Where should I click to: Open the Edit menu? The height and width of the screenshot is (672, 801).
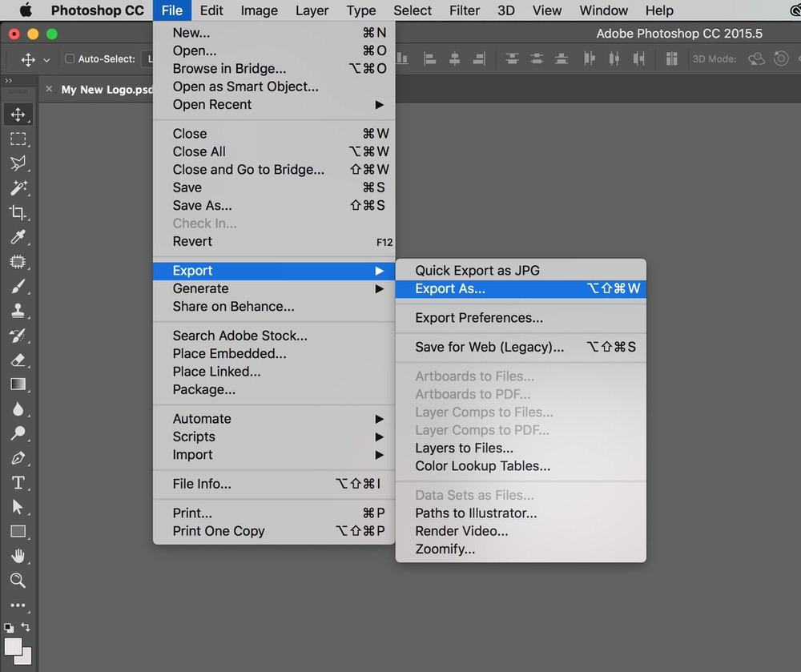211,10
